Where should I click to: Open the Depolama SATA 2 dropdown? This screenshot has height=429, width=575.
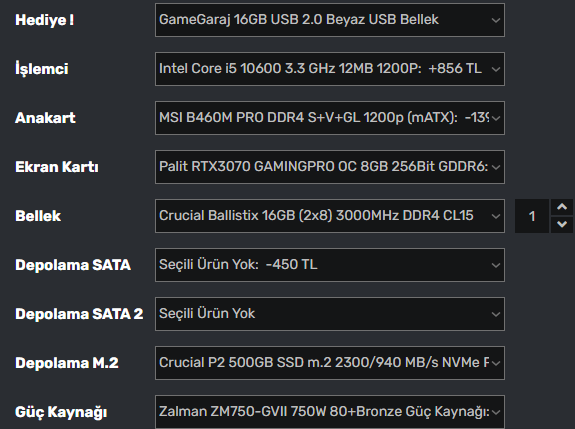click(330, 314)
